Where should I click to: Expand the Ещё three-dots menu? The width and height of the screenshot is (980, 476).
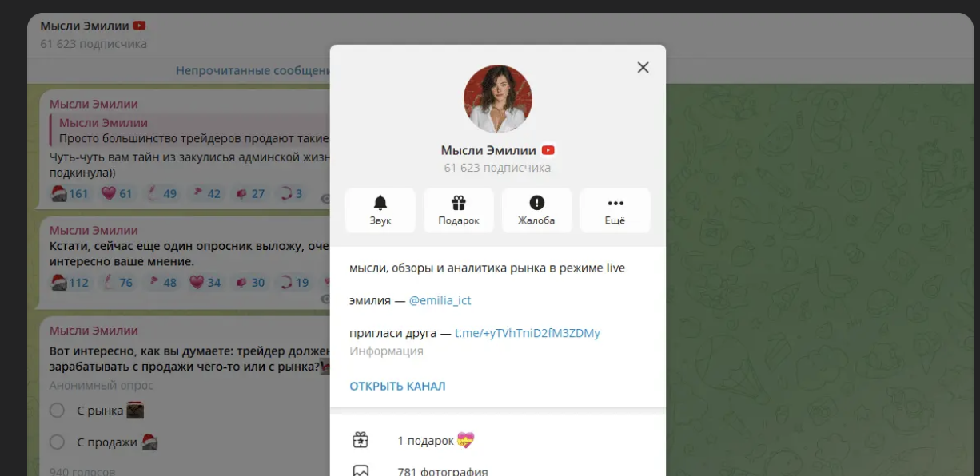(615, 204)
